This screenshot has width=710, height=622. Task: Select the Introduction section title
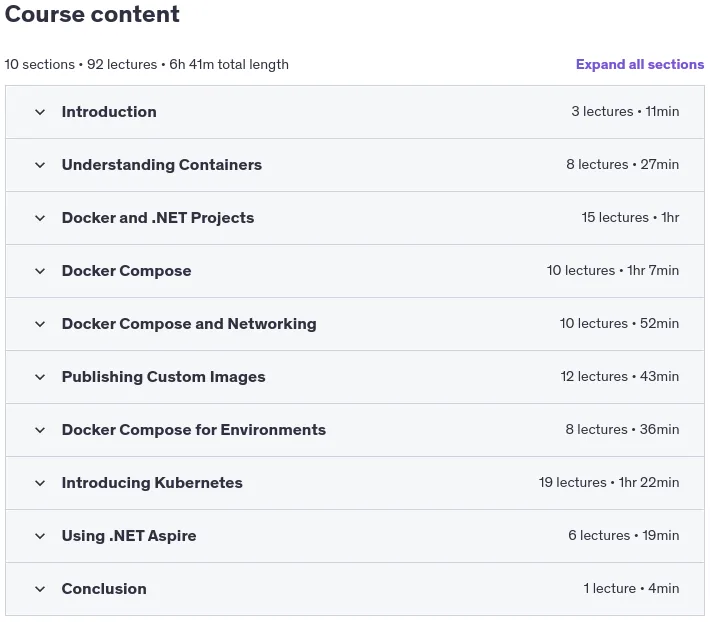pos(109,112)
